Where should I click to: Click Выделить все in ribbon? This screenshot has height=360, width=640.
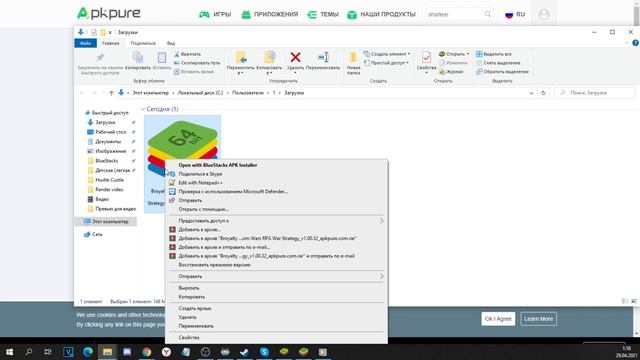494,54
